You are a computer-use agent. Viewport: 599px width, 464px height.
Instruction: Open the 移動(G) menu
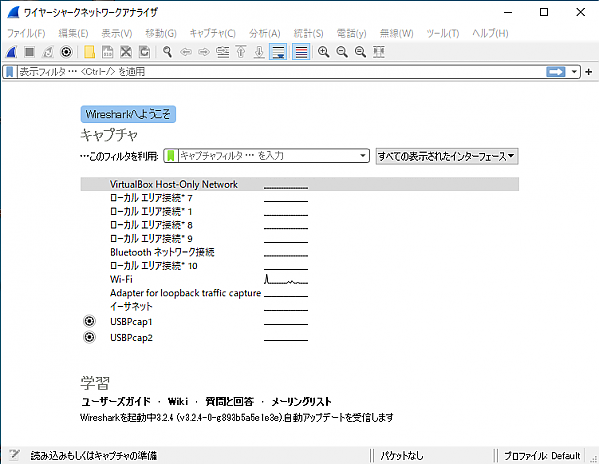click(161, 34)
